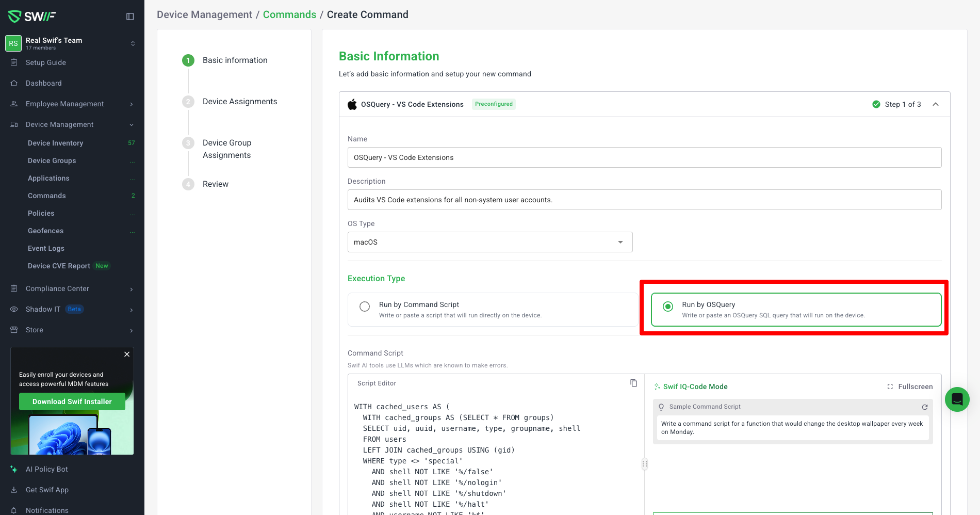The width and height of the screenshot is (980, 515).
Task: Click the Swif logo in the sidebar
Action: (32, 17)
